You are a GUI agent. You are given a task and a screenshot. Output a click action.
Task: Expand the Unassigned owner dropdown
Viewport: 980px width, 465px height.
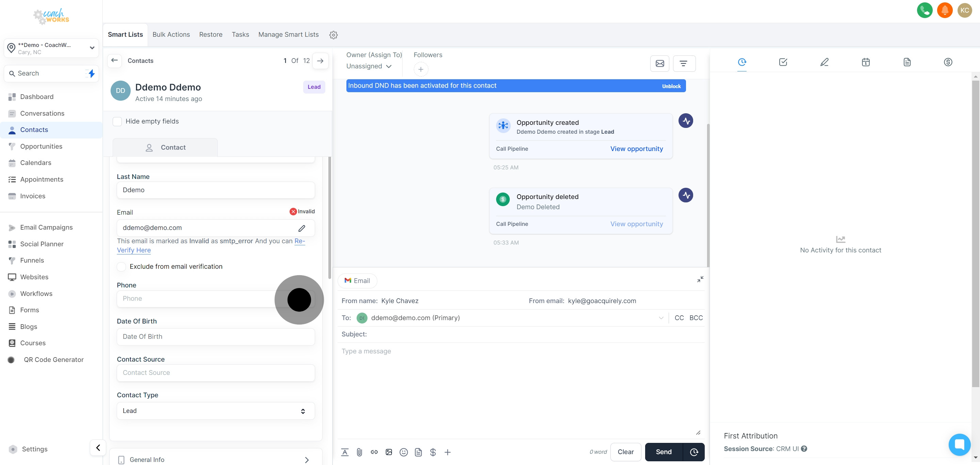[x=369, y=66]
